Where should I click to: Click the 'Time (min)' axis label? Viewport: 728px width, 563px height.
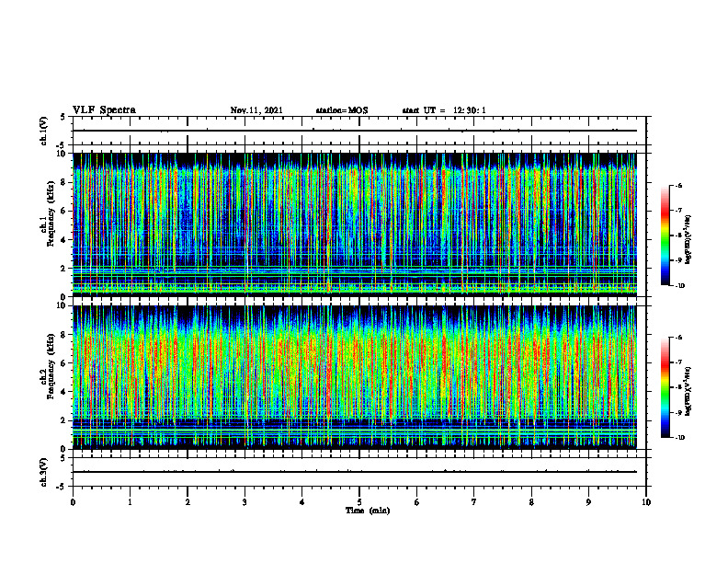point(368,511)
